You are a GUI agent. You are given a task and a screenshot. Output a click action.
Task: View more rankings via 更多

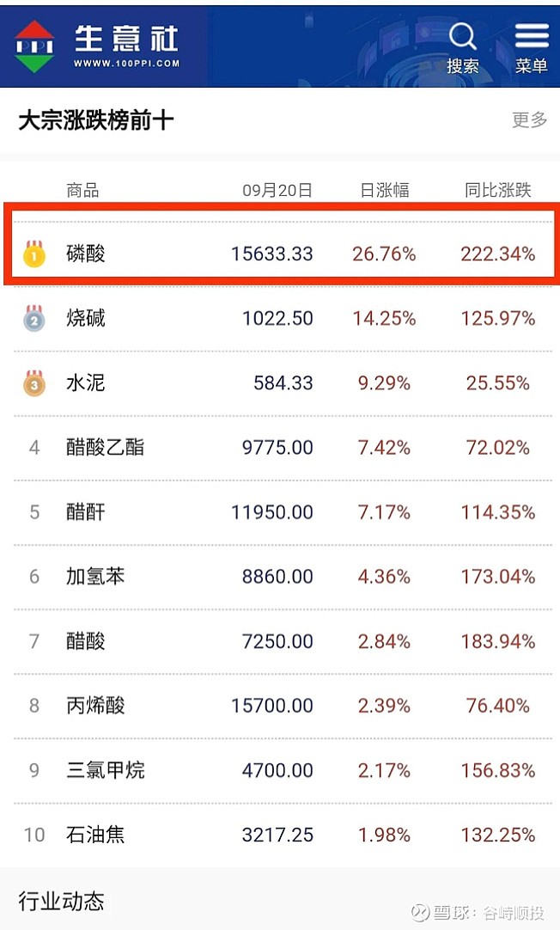tap(529, 120)
